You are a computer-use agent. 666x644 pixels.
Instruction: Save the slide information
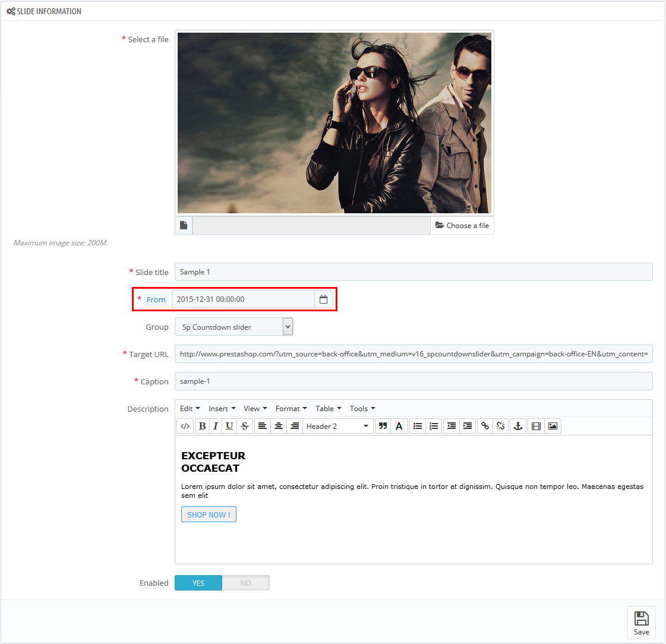(642, 623)
